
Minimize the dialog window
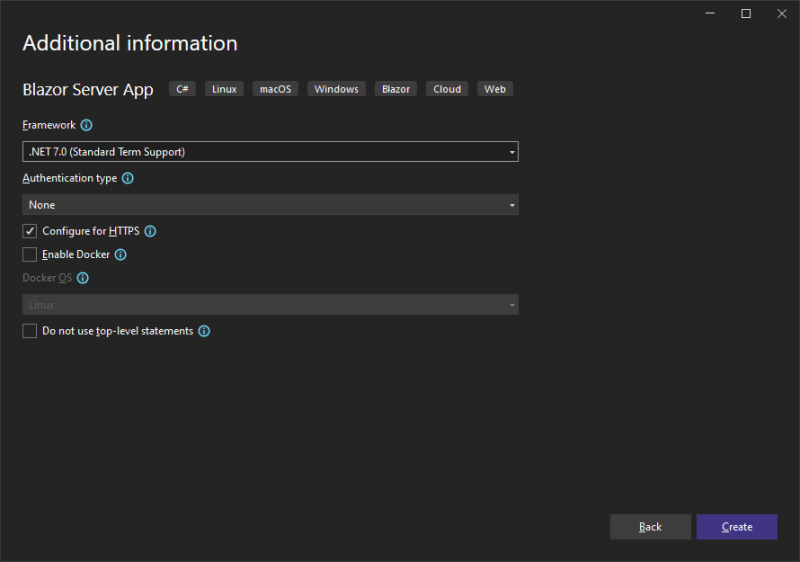710,13
